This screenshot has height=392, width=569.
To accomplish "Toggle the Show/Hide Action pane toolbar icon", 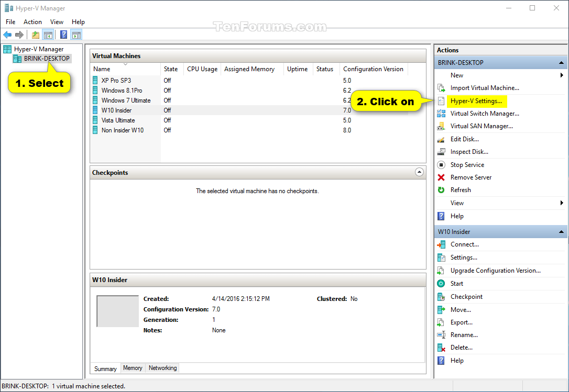I will point(76,35).
